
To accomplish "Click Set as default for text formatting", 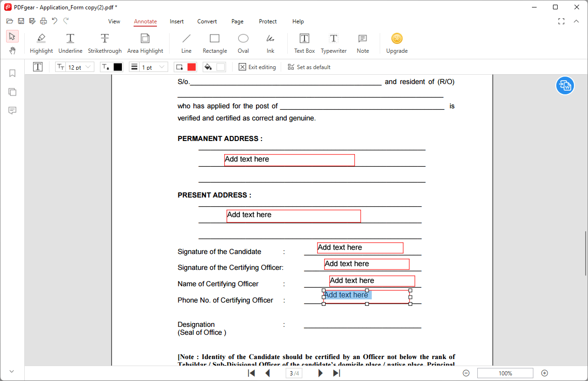I will coord(309,67).
